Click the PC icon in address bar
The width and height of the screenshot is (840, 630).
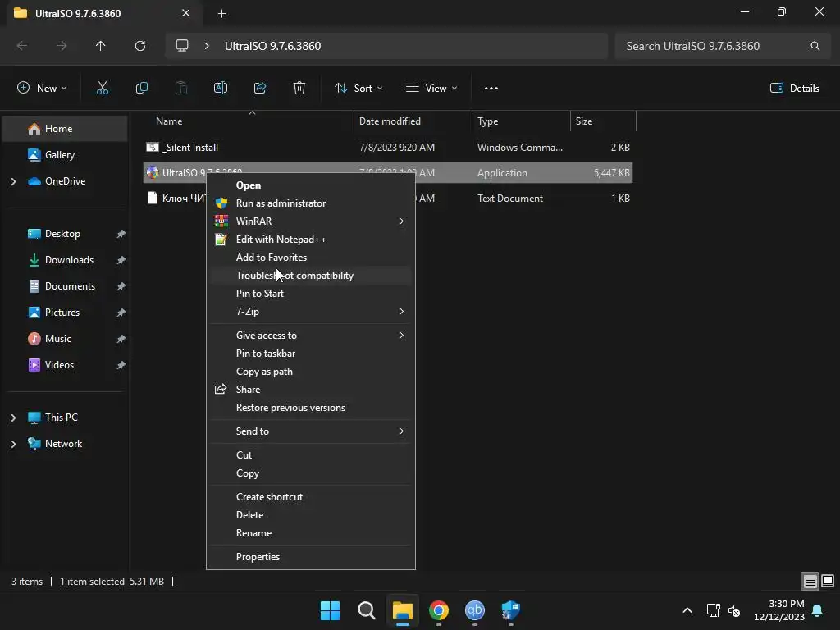pyautogui.click(x=182, y=46)
